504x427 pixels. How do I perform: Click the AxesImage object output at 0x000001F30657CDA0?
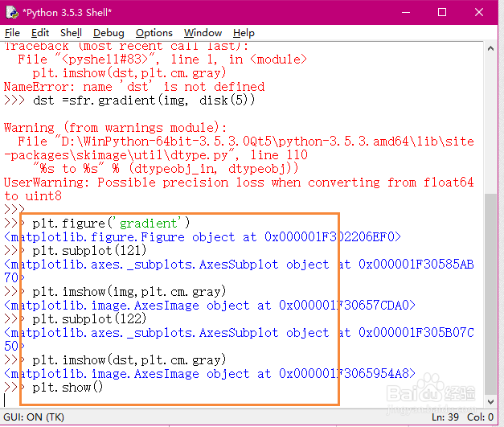tap(210, 305)
